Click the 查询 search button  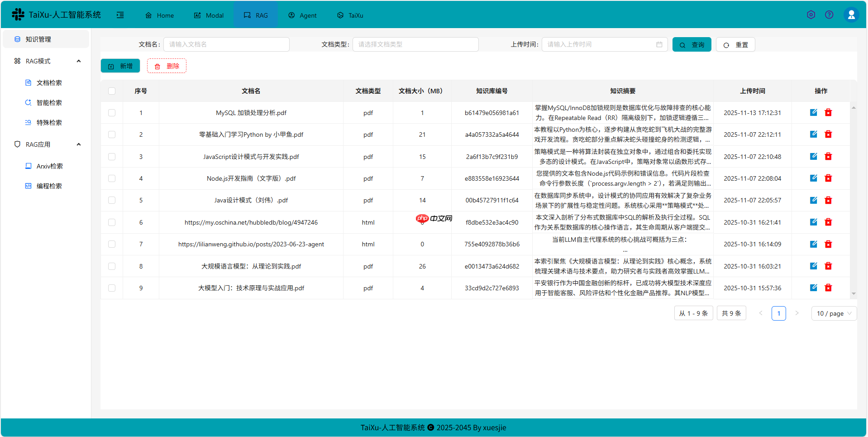click(692, 44)
